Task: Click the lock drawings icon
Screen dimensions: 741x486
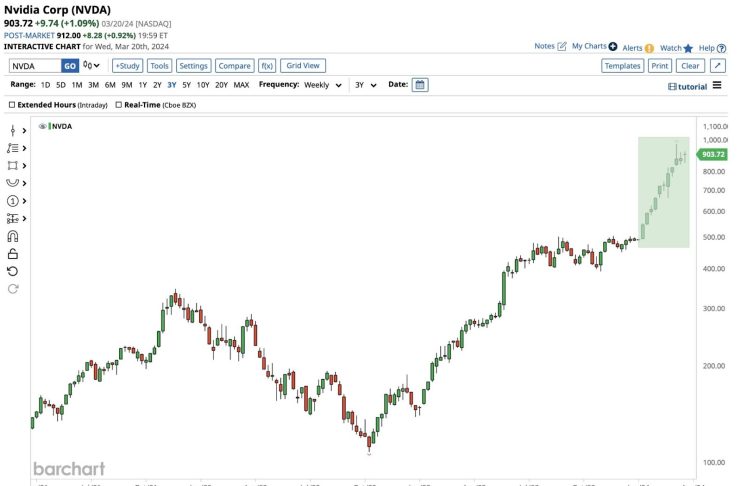Action: point(13,254)
